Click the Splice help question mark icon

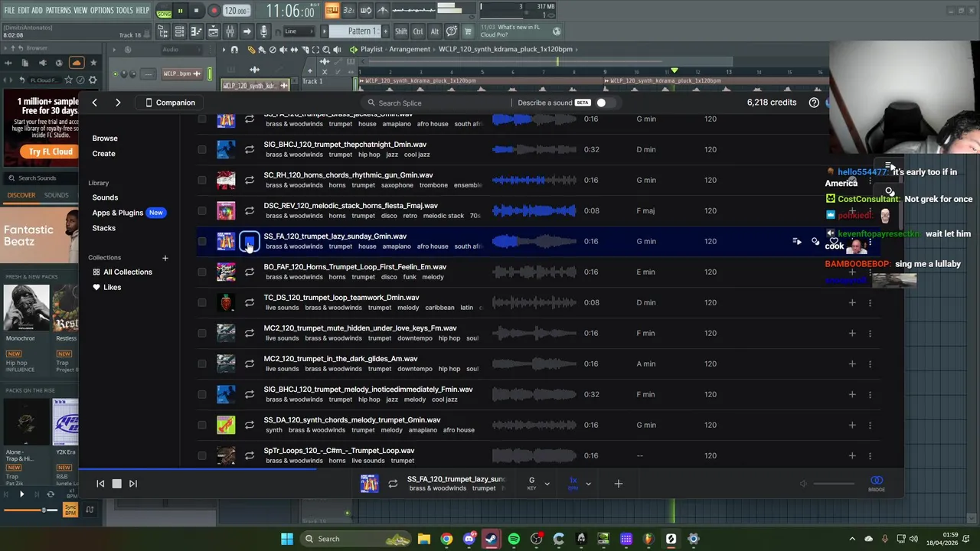(814, 103)
